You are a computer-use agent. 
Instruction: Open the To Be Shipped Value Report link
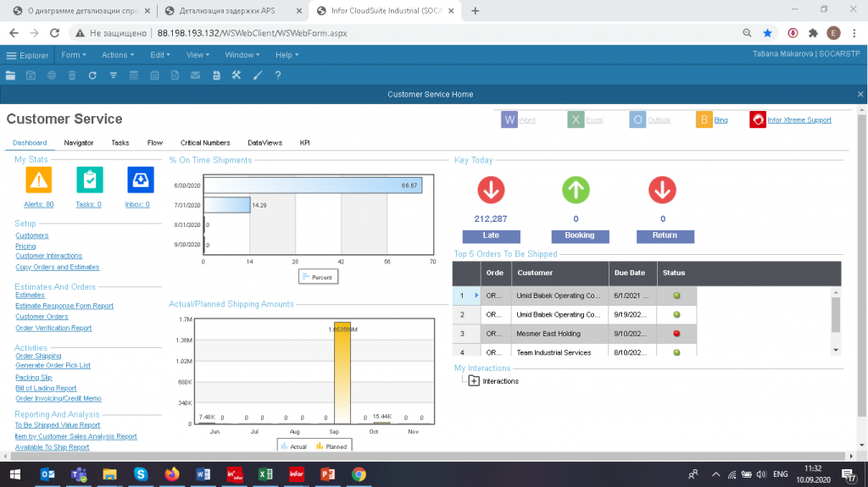(58, 425)
